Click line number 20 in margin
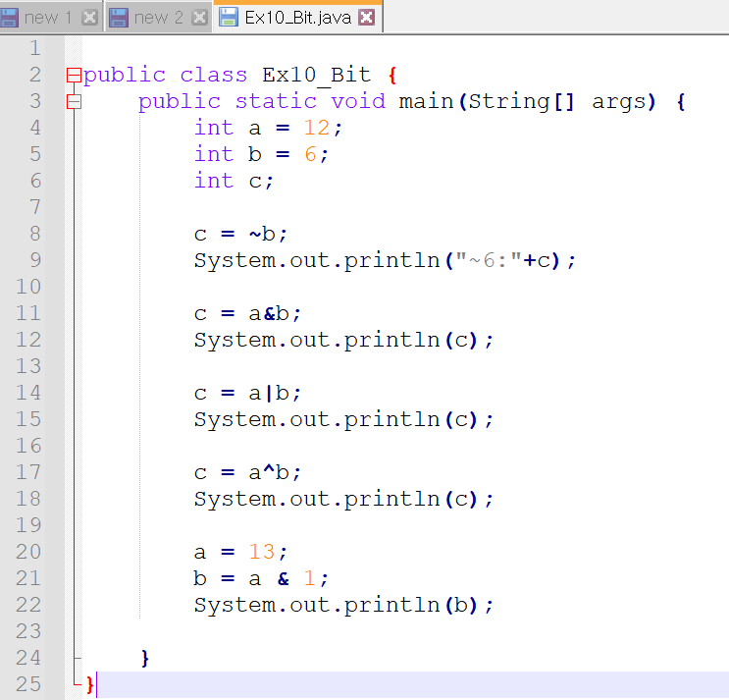 pos(28,552)
